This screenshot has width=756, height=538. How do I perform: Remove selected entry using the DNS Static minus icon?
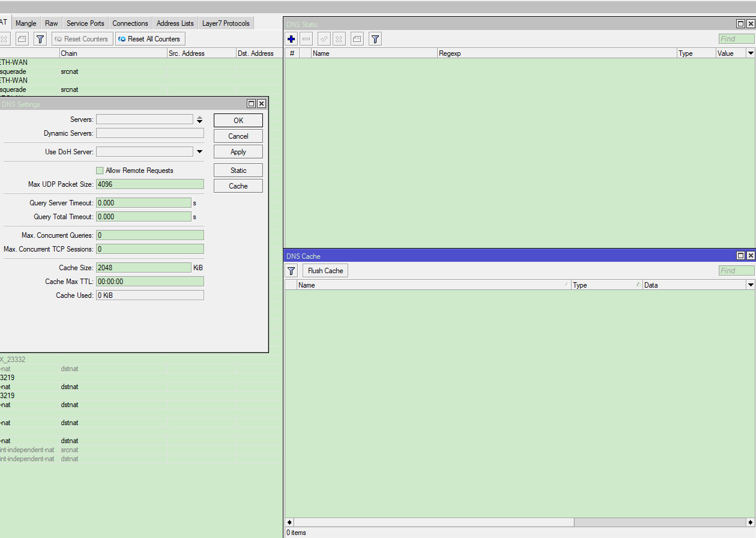pos(306,39)
